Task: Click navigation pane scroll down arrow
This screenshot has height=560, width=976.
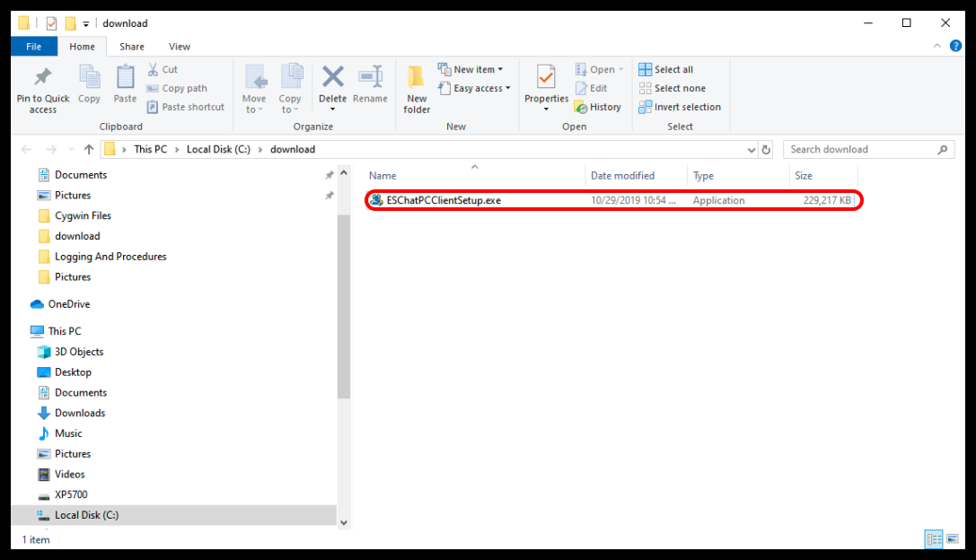Action: tap(344, 522)
